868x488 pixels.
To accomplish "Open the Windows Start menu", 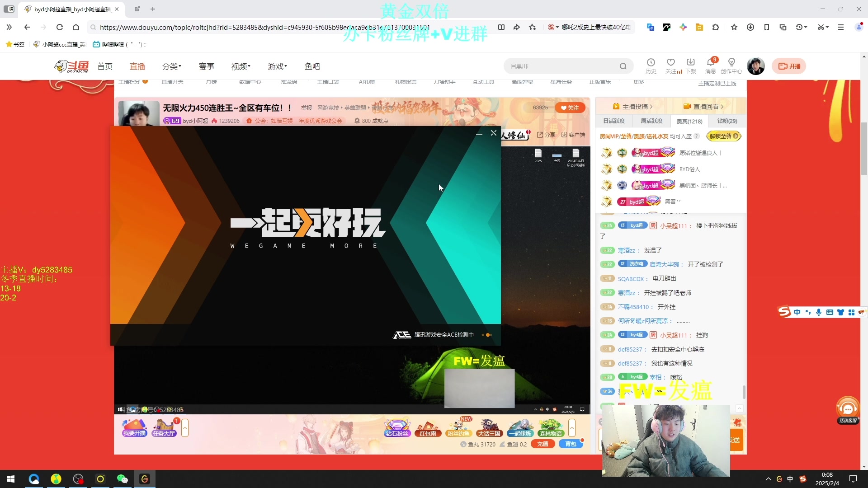I will [x=11, y=479].
